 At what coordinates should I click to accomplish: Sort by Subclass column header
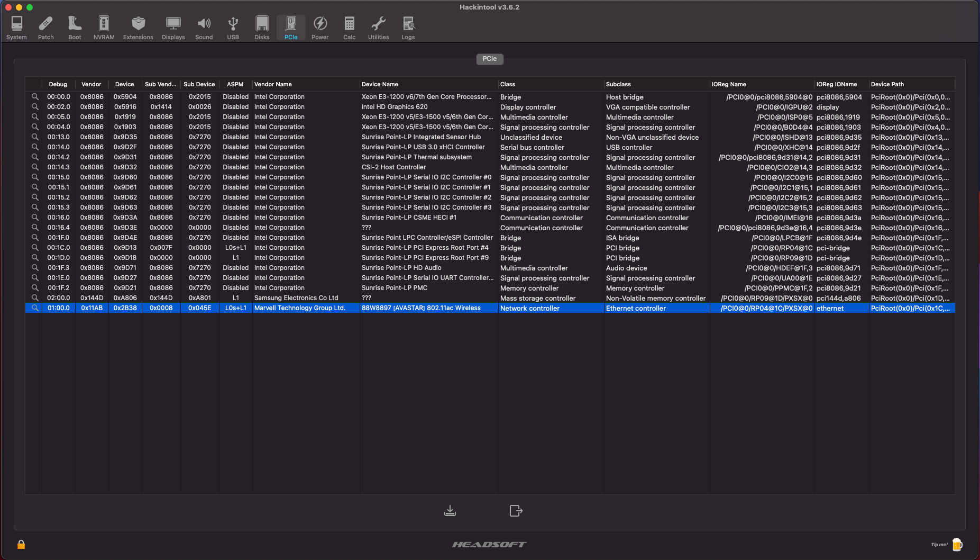point(657,84)
